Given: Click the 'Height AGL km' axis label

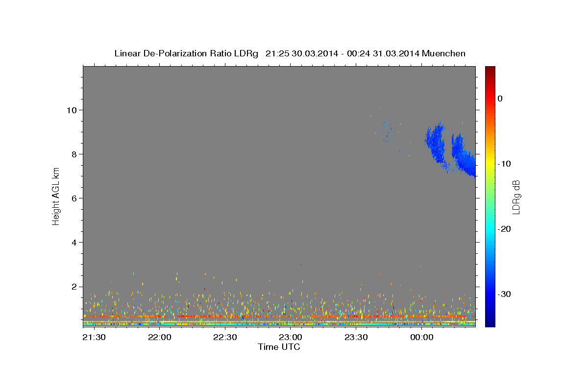Looking at the screenshot, I should (56, 196).
